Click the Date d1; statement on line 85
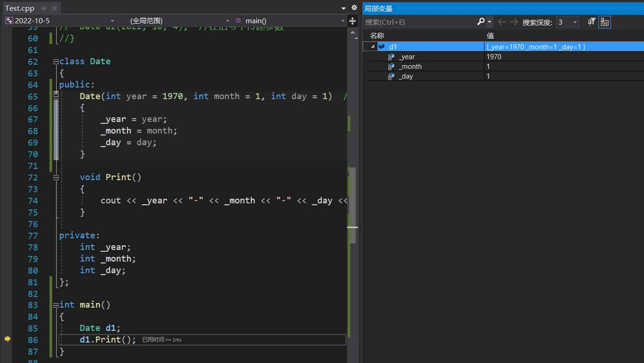The width and height of the screenshot is (644, 363). pyautogui.click(x=100, y=328)
